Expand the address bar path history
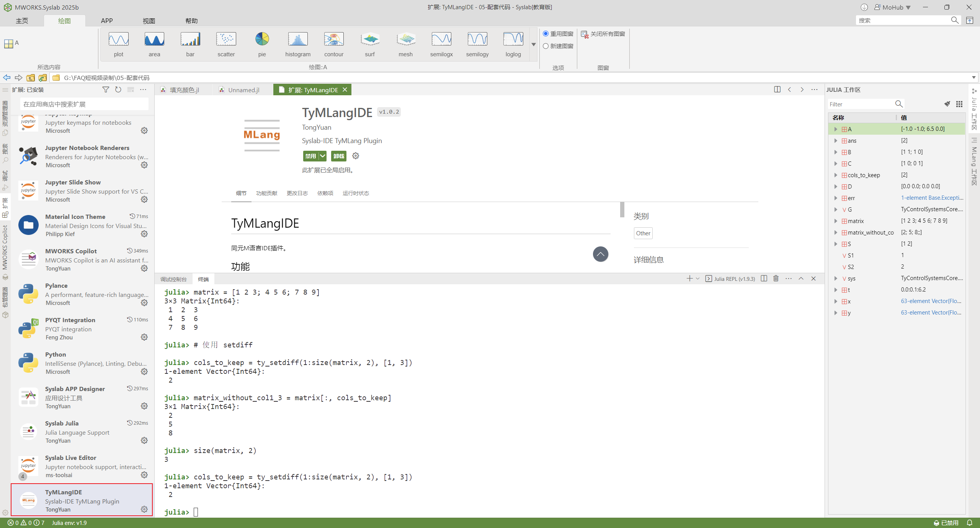 click(x=974, y=78)
